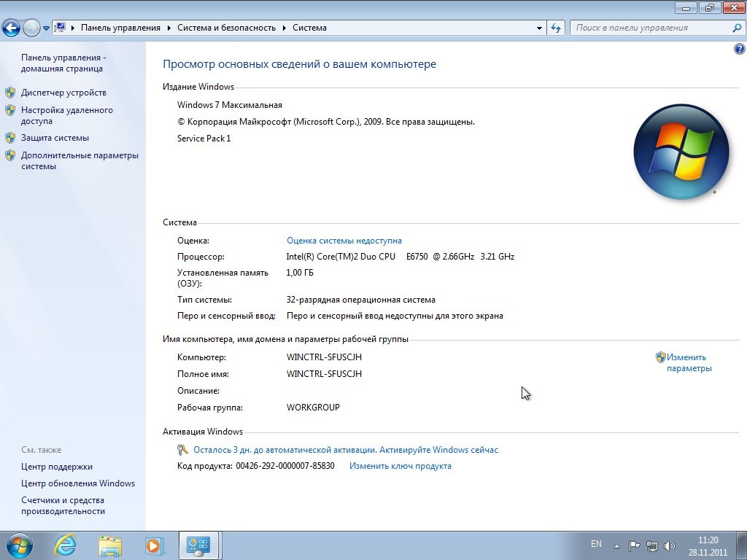Select 'WORKGROUP' workgroup value

tap(313, 407)
